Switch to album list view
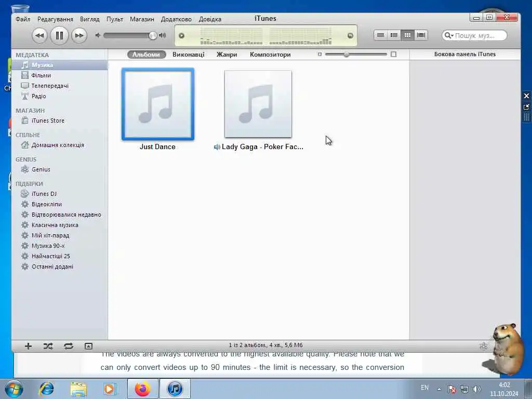The image size is (532, 399). click(x=394, y=35)
